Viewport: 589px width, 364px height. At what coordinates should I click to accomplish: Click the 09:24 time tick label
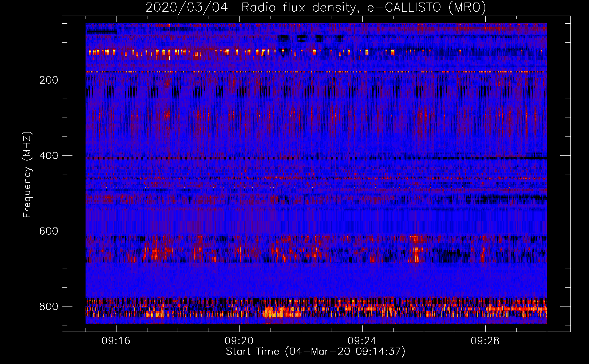point(362,341)
